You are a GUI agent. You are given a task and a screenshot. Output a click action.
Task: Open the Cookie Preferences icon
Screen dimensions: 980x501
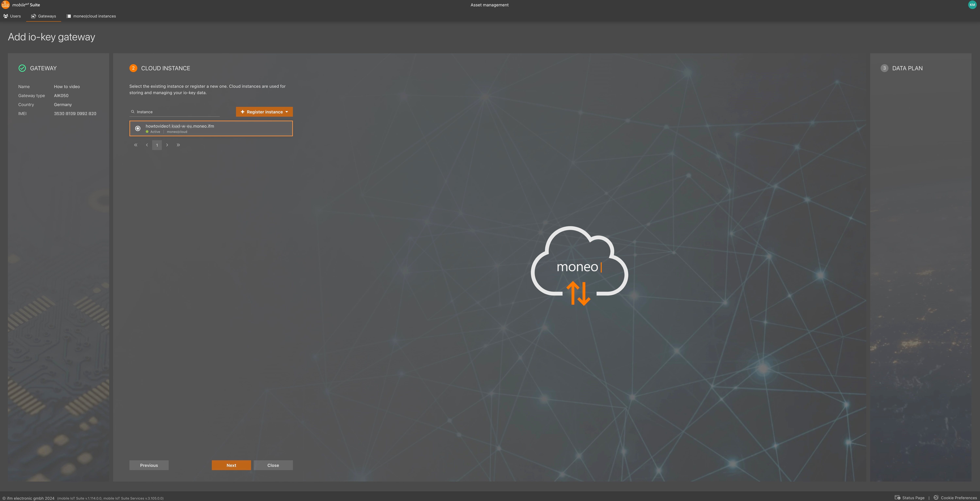936,497
